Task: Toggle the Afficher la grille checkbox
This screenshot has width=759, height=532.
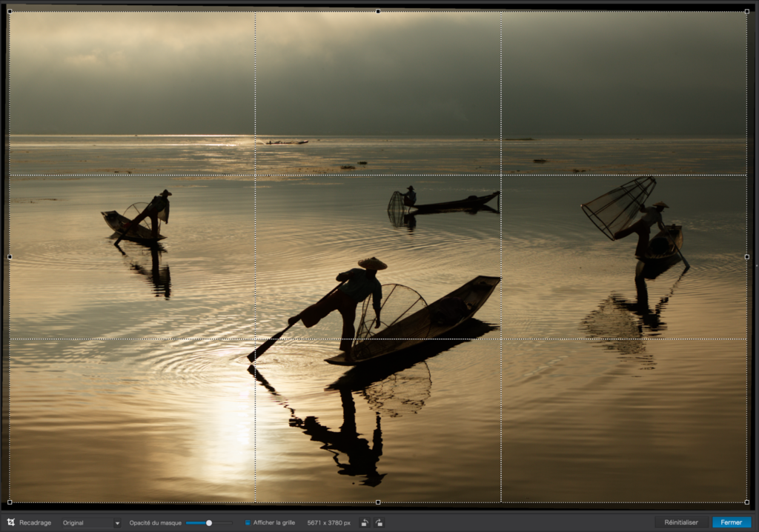Action: click(x=248, y=523)
